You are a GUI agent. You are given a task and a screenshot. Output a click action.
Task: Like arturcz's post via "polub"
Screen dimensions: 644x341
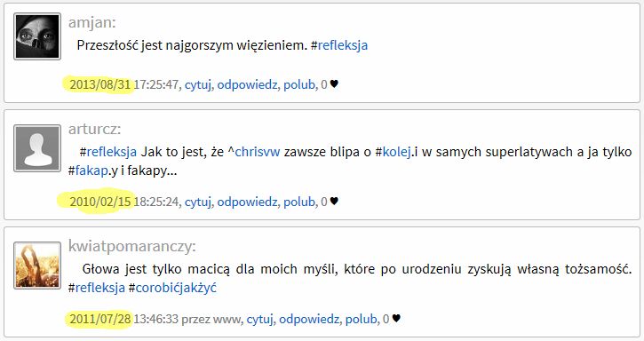click(299, 202)
